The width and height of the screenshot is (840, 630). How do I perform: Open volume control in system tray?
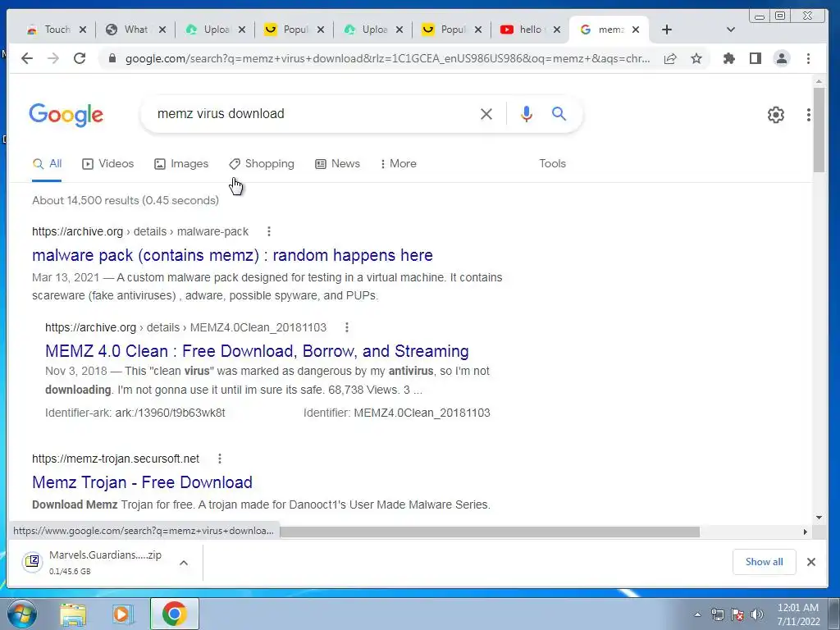pyautogui.click(x=756, y=614)
